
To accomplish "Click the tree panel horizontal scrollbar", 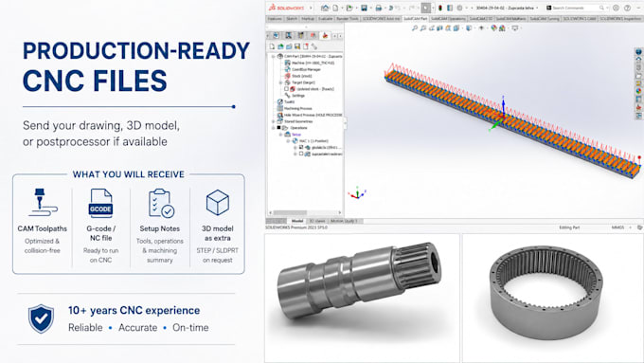I will (x=305, y=212).
